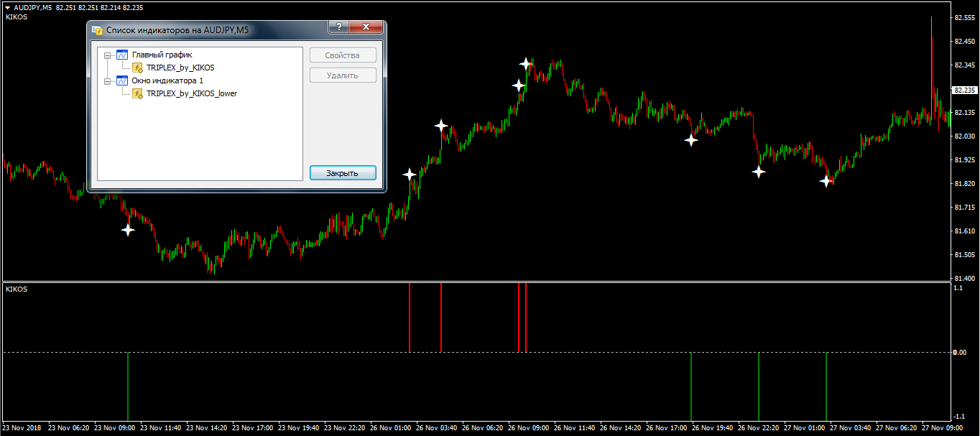Close the indicator list dialog with X
Image resolution: width=980 pixels, height=436 pixels.
366,27
